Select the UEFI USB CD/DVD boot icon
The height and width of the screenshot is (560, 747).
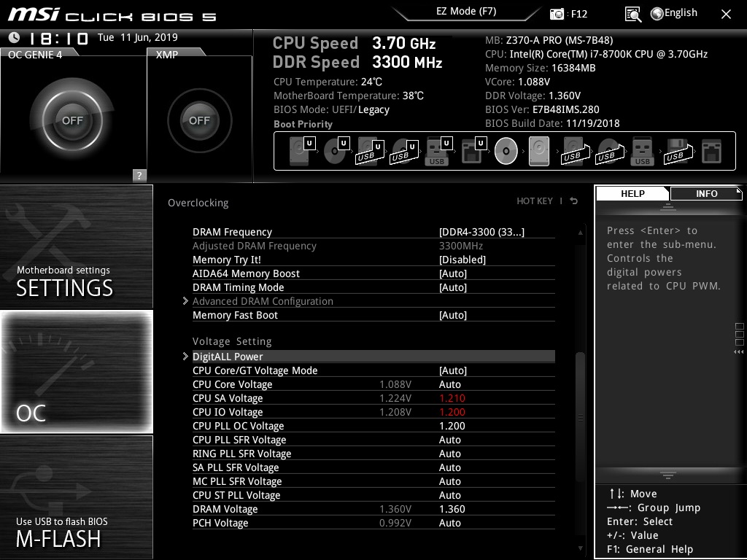click(404, 151)
